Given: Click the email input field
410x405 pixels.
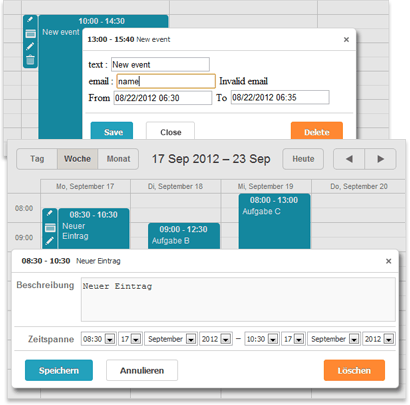Looking at the screenshot, I should [166, 81].
